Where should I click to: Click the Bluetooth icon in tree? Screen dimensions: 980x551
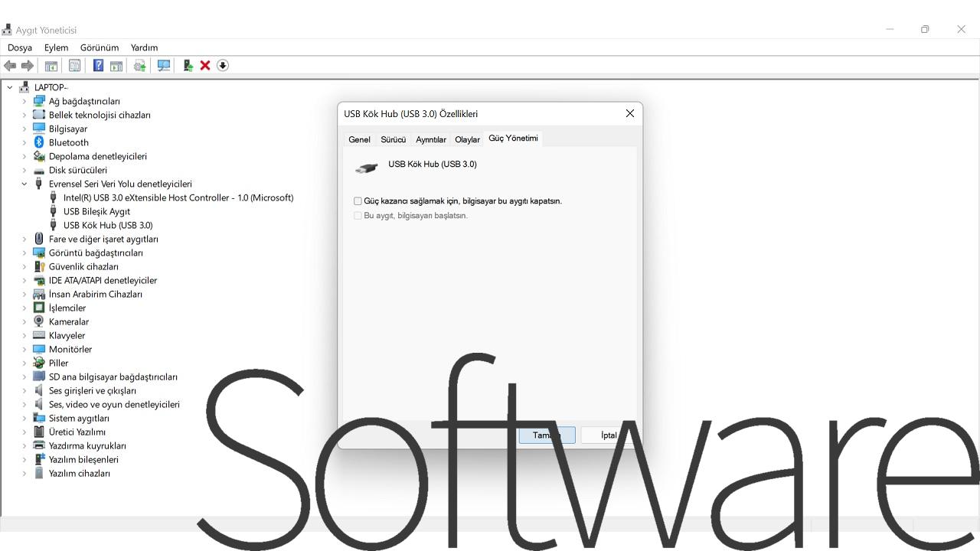point(39,142)
